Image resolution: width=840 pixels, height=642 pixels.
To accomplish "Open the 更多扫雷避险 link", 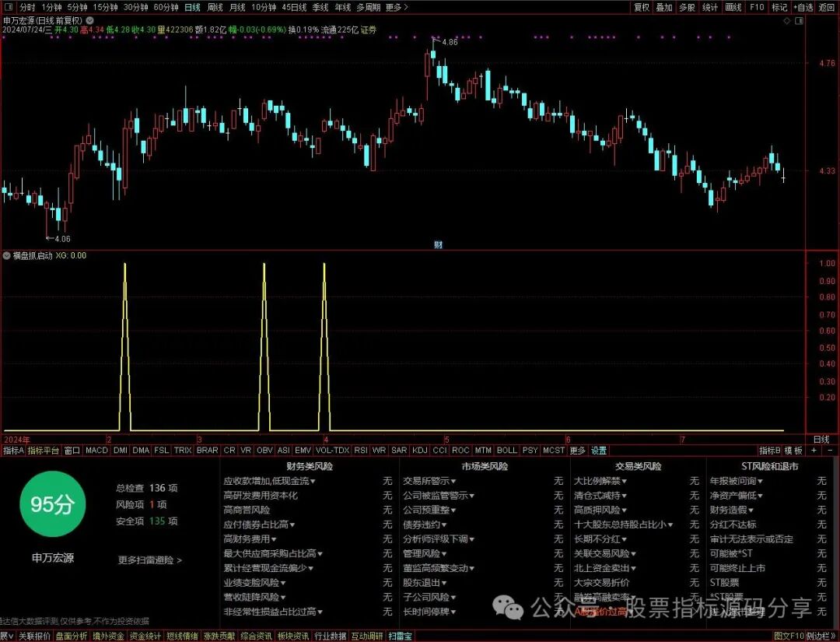I will pyautogui.click(x=150, y=560).
